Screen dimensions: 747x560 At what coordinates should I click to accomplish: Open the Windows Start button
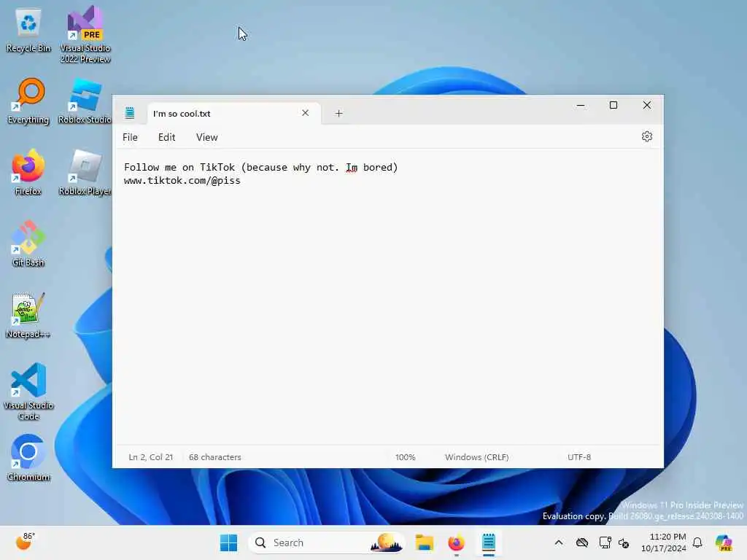(228, 542)
